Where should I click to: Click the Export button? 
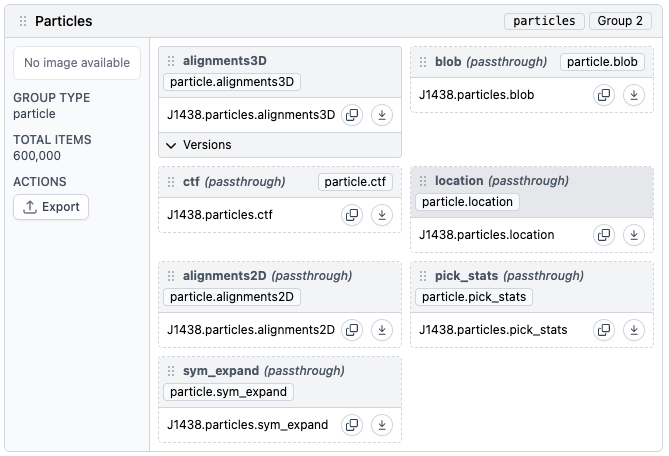[51, 207]
